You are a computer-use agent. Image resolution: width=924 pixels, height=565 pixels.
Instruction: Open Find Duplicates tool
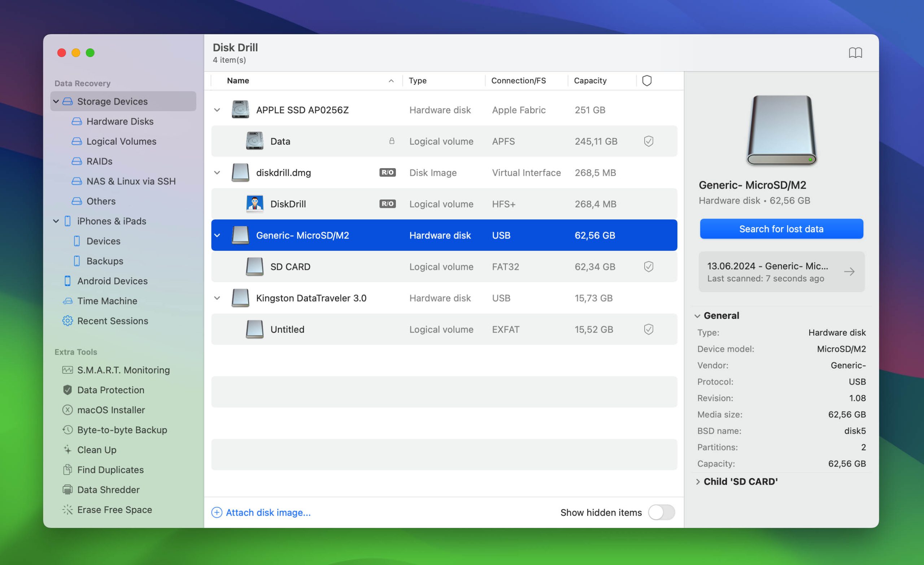103,470
